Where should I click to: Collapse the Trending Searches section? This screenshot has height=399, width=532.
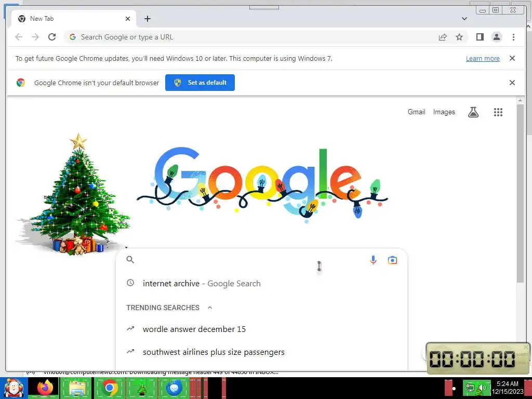[210, 308]
